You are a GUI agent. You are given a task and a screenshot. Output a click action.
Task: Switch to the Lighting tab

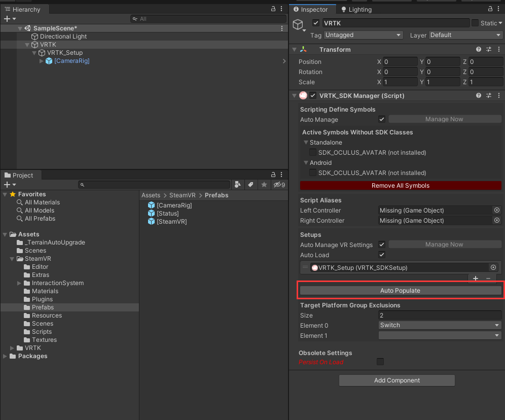[x=356, y=9]
